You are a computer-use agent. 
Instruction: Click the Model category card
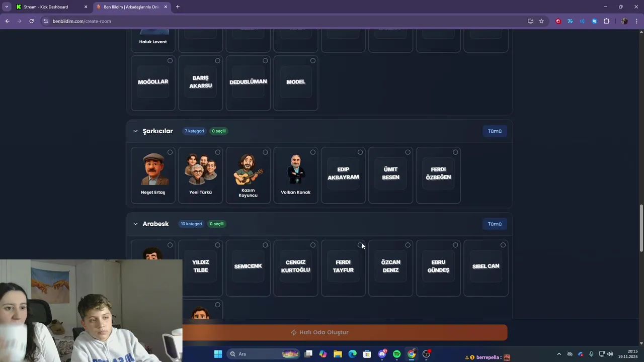click(x=295, y=83)
